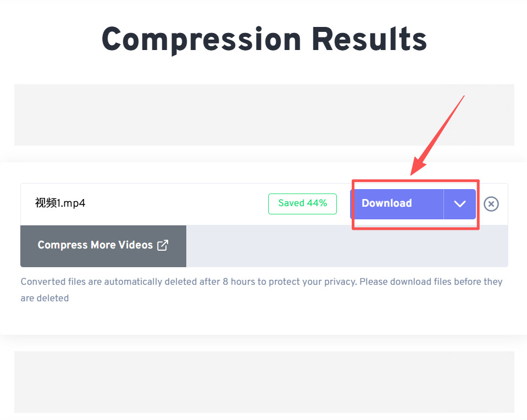Click the external link icon beside Compress More Videos
527x420 pixels.
click(x=163, y=245)
